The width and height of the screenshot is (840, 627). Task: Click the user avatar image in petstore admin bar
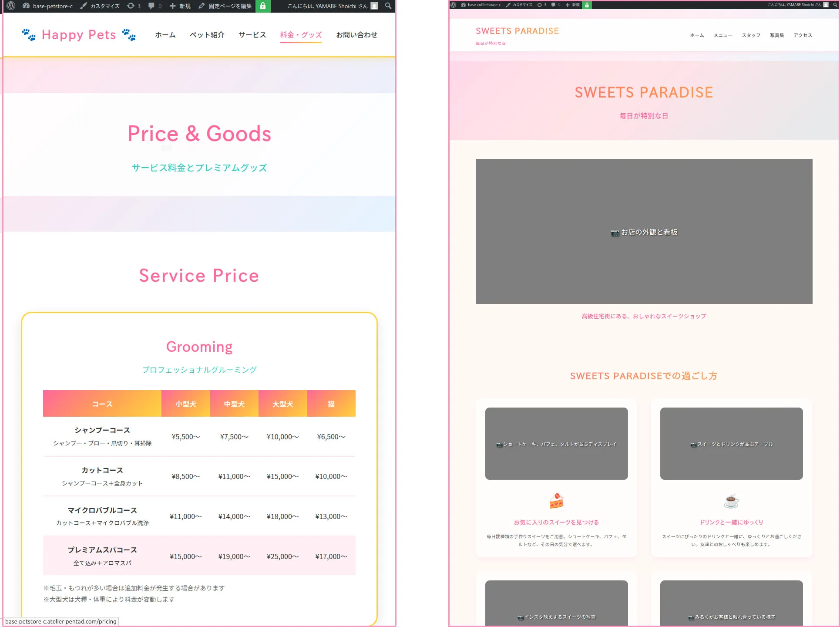pyautogui.click(x=375, y=6)
